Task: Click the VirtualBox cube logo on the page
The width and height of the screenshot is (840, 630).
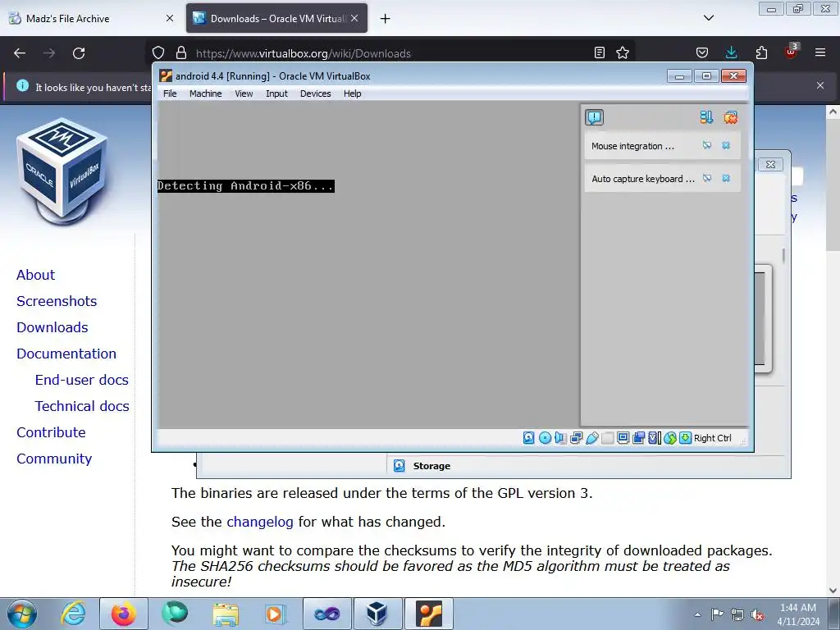Action: 62,171
